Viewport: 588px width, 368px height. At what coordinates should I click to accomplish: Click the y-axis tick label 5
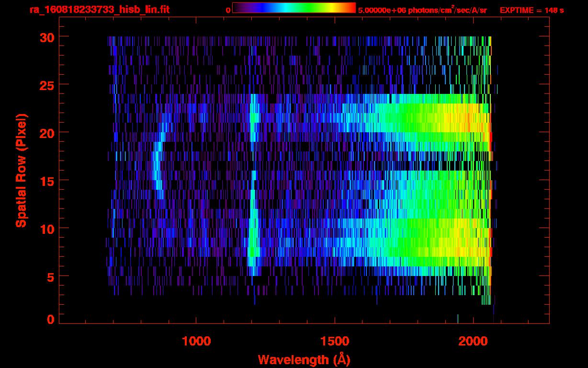50,276
